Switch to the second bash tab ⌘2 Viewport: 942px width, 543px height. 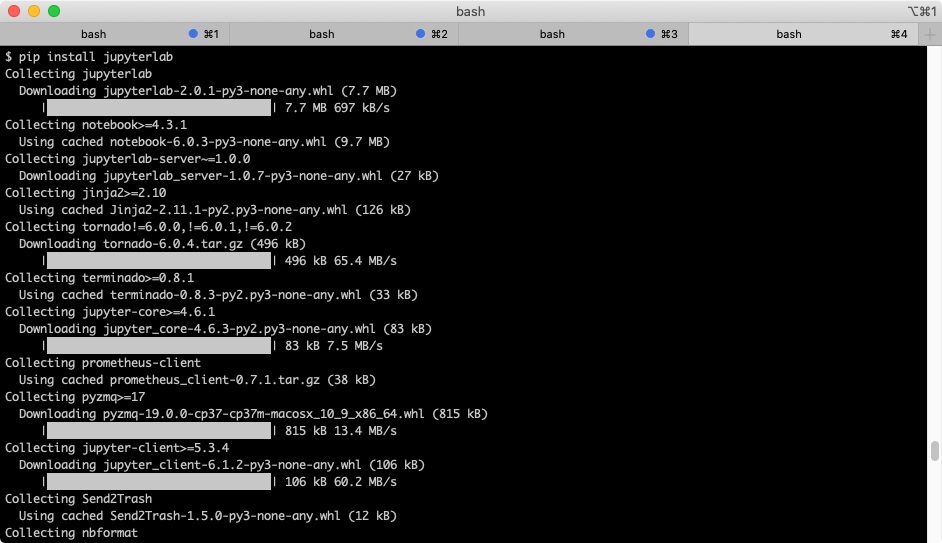(344, 34)
